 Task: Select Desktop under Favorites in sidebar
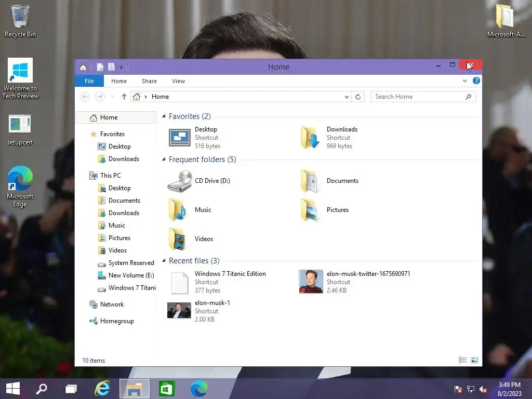point(119,147)
